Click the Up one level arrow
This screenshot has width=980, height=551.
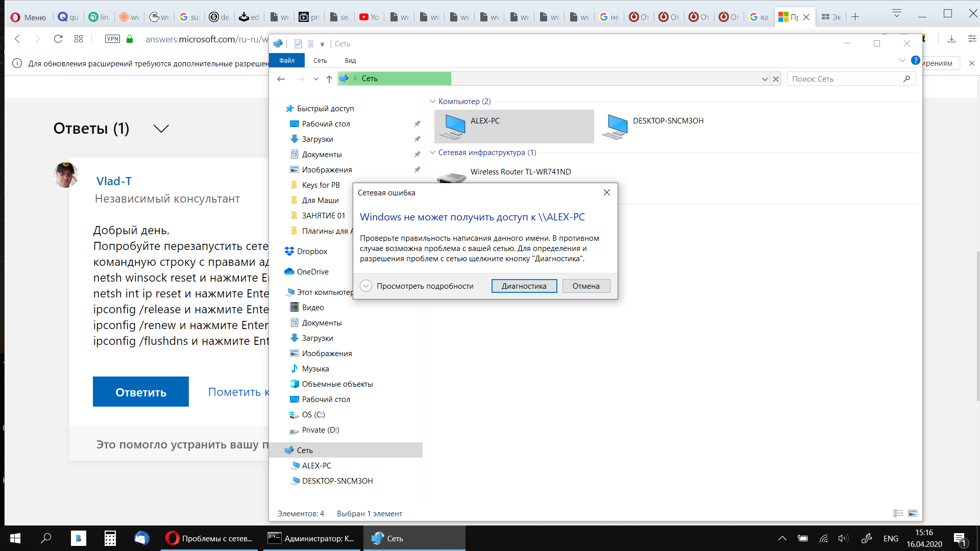[x=329, y=79]
